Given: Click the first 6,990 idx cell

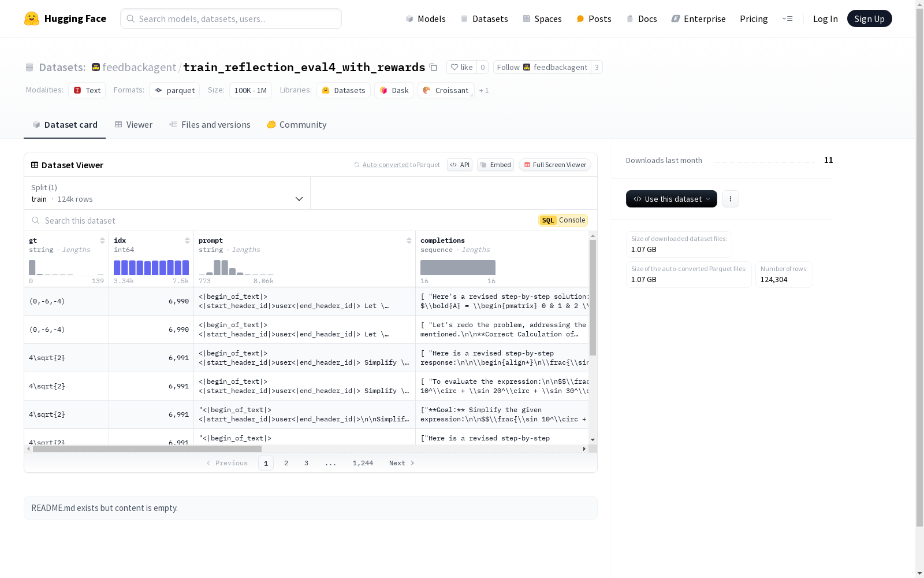Looking at the screenshot, I should tap(151, 301).
